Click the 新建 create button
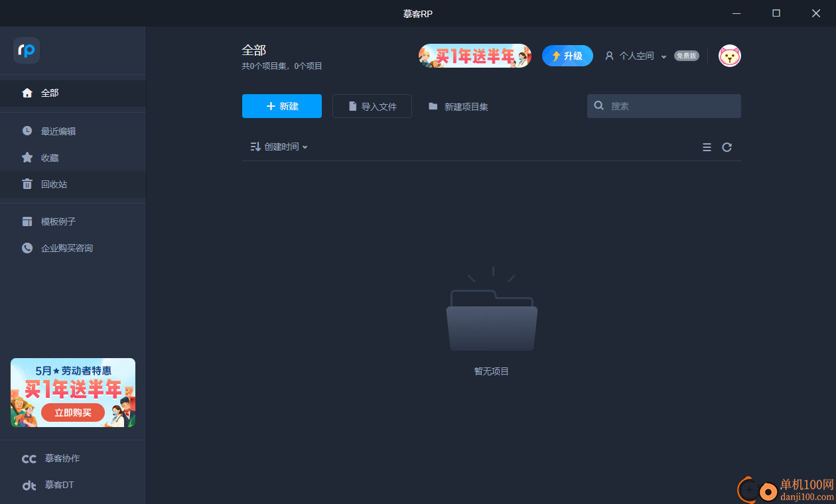836x504 pixels. (282, 106)
